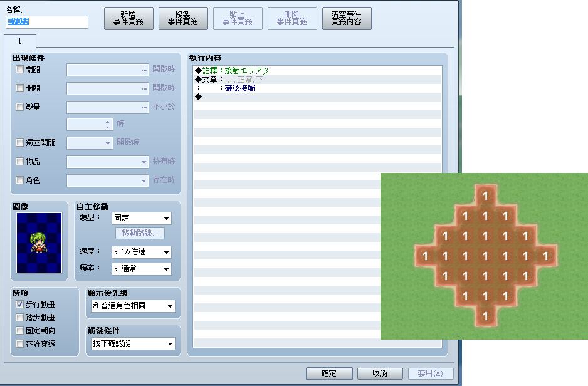Select the 確認接觸 text line

318,88
